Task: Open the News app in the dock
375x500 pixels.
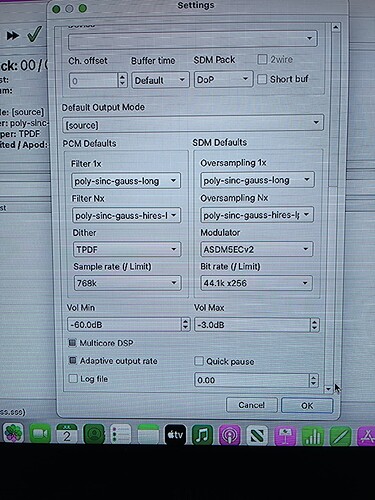Action: pyautogui.click(x=257, y=435)
